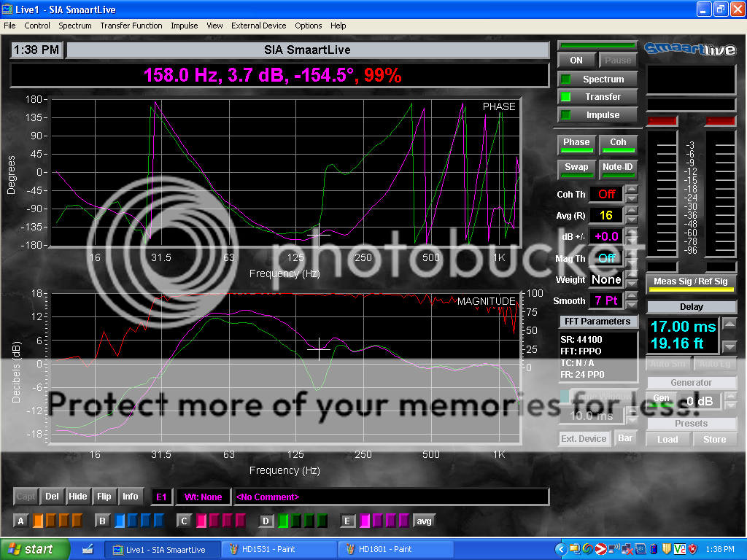Screen dimensions: 747x560
Task: Click the first orange trace slot in bank A
Action: (39, 521)
